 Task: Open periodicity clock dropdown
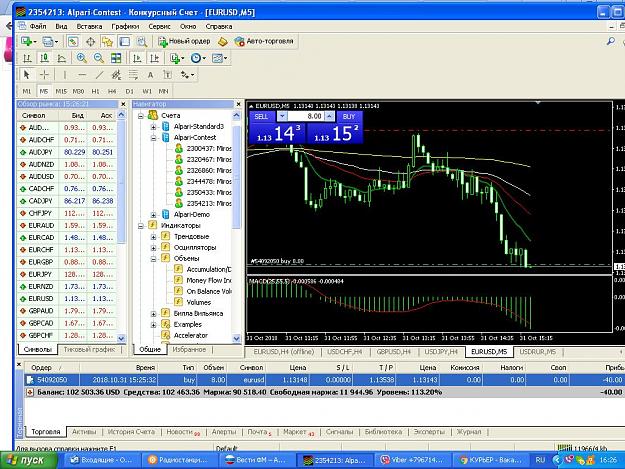coord(198,58)
